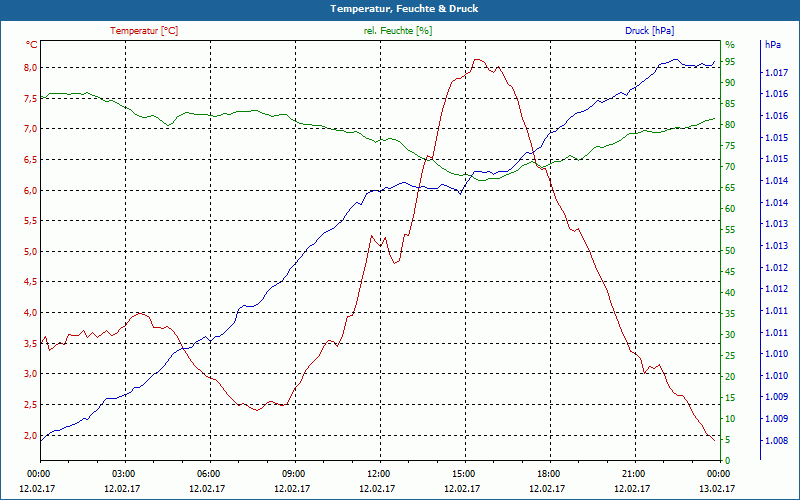The image size is (800, 500).
Task: Click the "80" humidity axis tick
Action: [730, 125]
